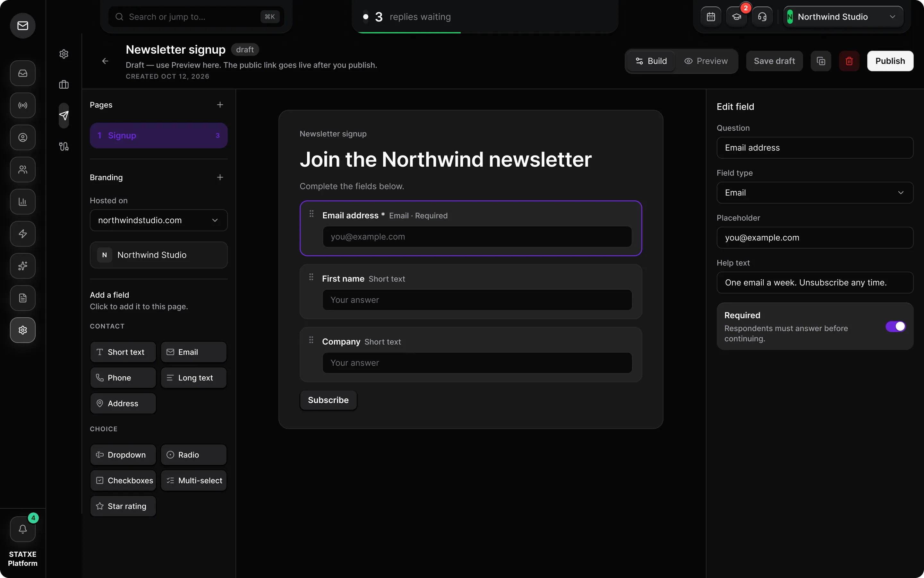
Task: Open the graduation cap icon with badge 2
Action: click(737, 17)
